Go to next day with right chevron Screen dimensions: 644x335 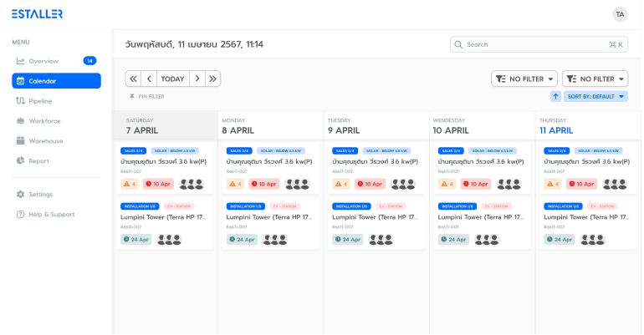pyautogui.click(x=197, y=79)
